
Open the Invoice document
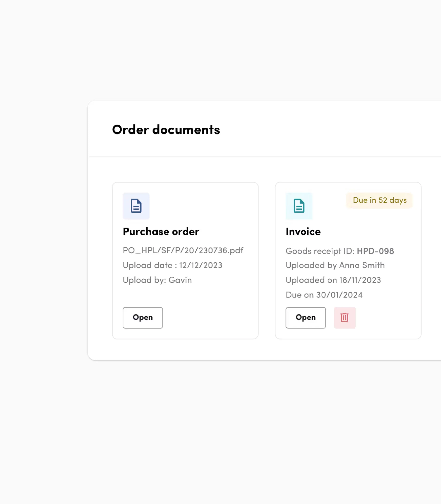(306, 318)
